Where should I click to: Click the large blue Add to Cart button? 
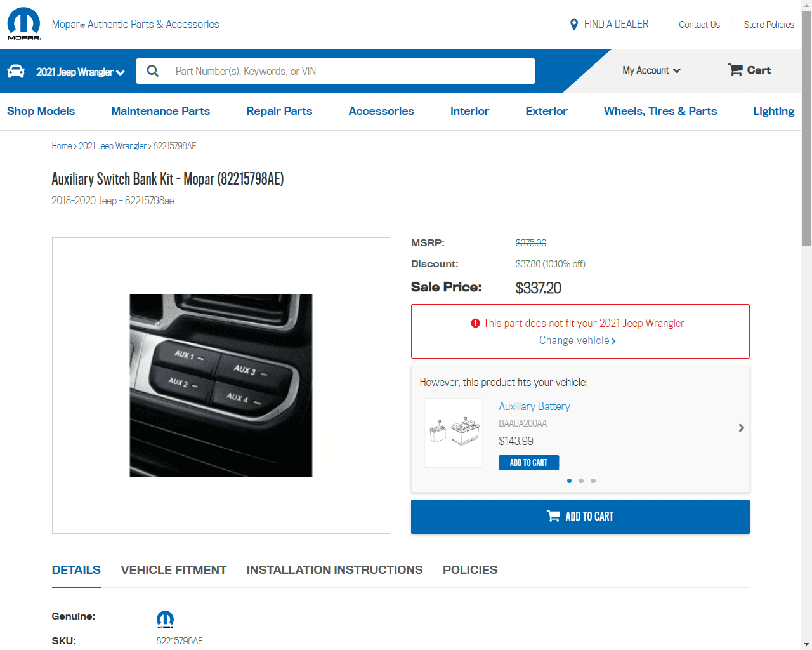[580, 516]
